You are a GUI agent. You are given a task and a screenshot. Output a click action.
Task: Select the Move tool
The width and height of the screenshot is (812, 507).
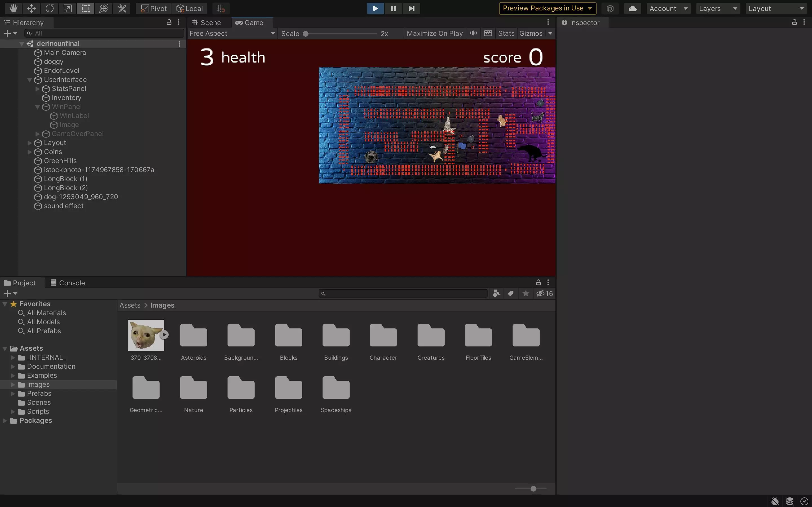(x=32, y=8)
